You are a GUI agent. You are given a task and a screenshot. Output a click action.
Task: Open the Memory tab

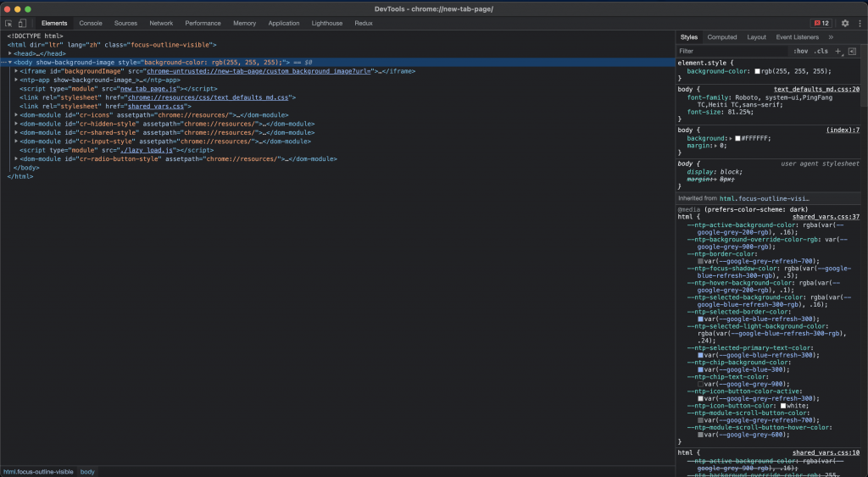pos(245,23)
